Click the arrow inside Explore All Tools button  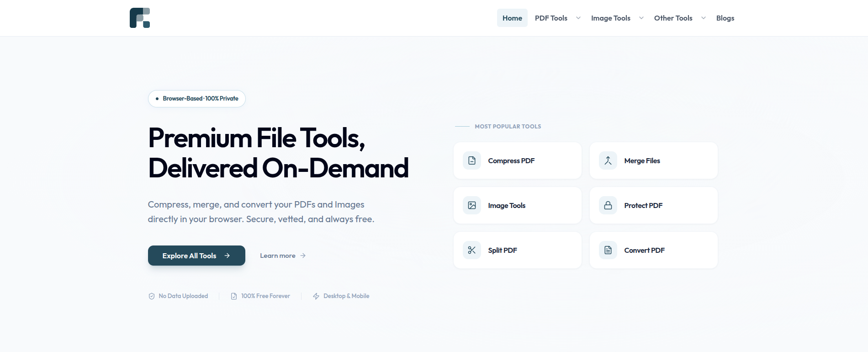pos(227,256)
